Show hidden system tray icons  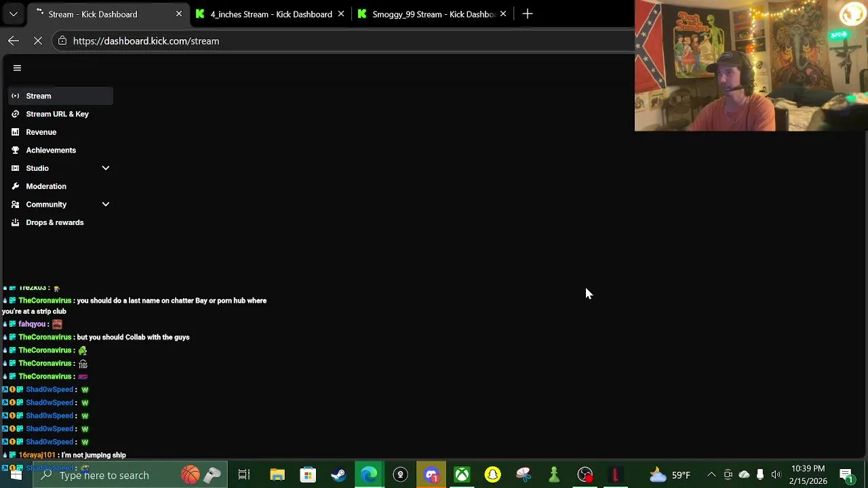[x=711, y=475]
